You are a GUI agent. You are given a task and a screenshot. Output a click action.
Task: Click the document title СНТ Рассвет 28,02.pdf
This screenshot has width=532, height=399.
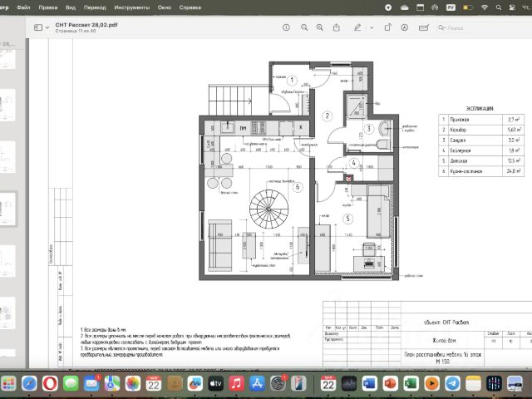(86, 25)
